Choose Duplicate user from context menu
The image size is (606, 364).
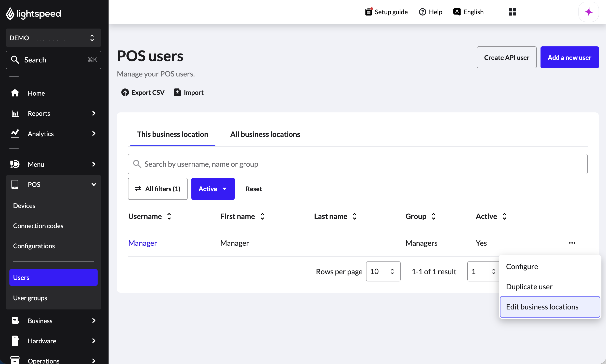coord(550,287)
